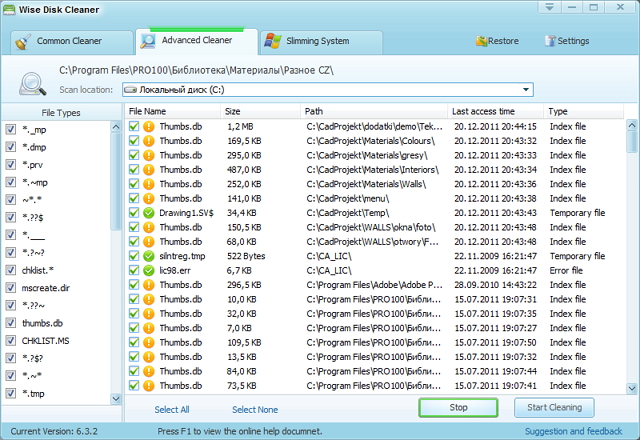The image size is (640, 440).
Task: Click the Error file type cell
Action: click(x=566, y=270)
